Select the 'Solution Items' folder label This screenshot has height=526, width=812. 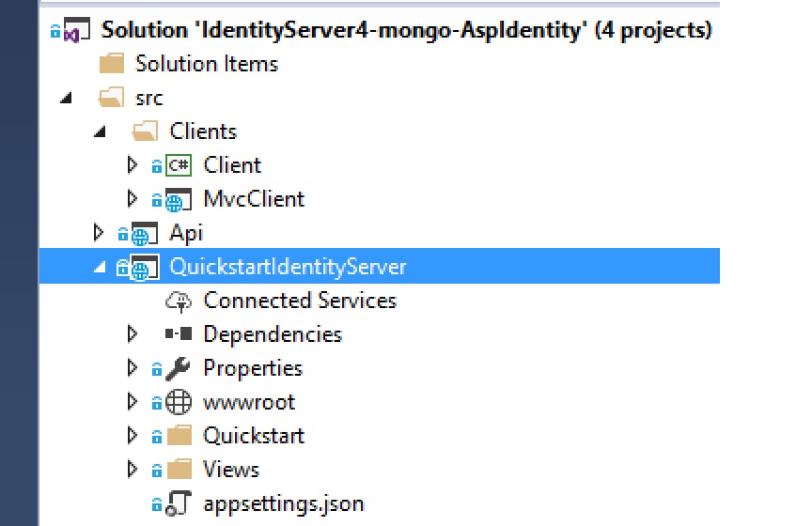pyautogui.click(x=207, y=64)
